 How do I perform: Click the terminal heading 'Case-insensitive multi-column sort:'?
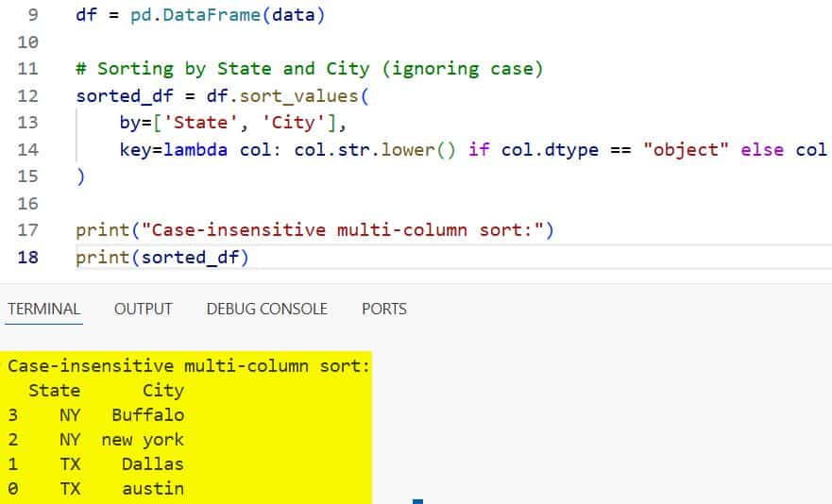tap(188, 366)
